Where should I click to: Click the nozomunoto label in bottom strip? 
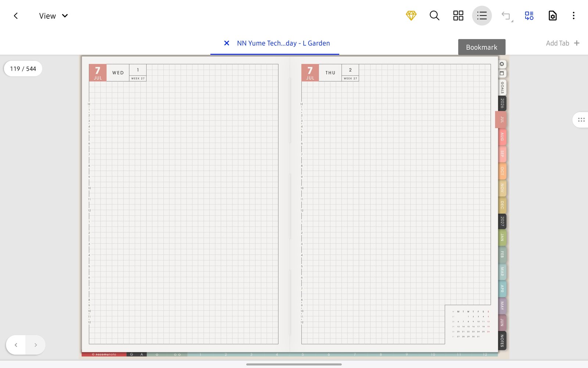tap(104, 354)
